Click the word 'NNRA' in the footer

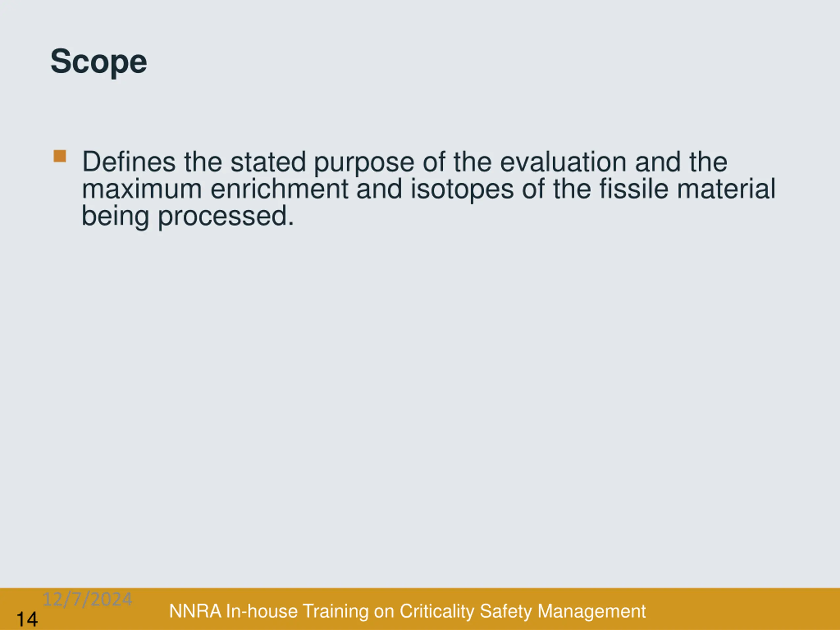(x=195, y=611)
